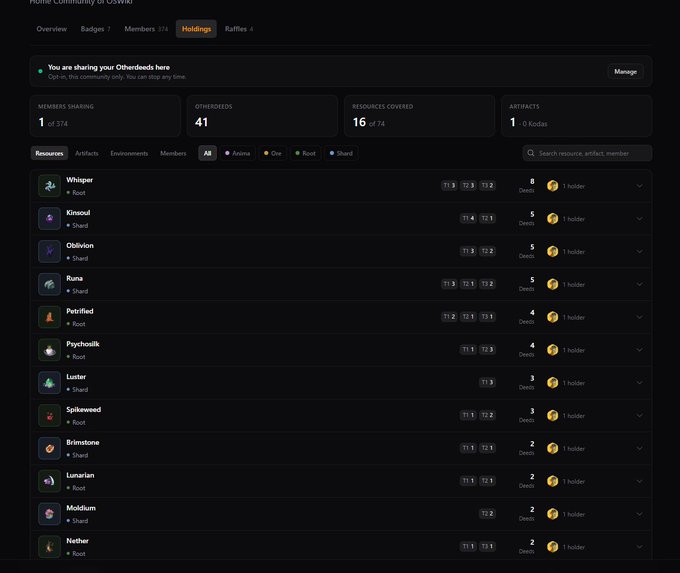Switch to Environments sub-tab
This screenshot has width=680, height=573.
tap(129, 153)
